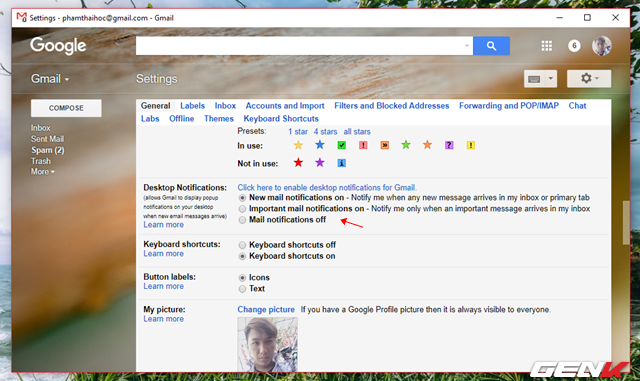Select Mail notifications off radio button

tap(242, 220)
